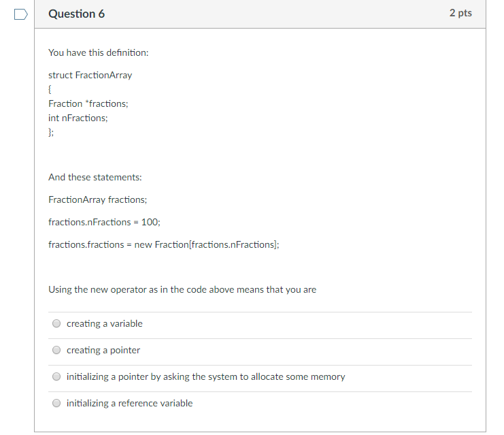504x435 pixels.
Task: Click the "2 pts" points label
Action: [x=460, y=14]
